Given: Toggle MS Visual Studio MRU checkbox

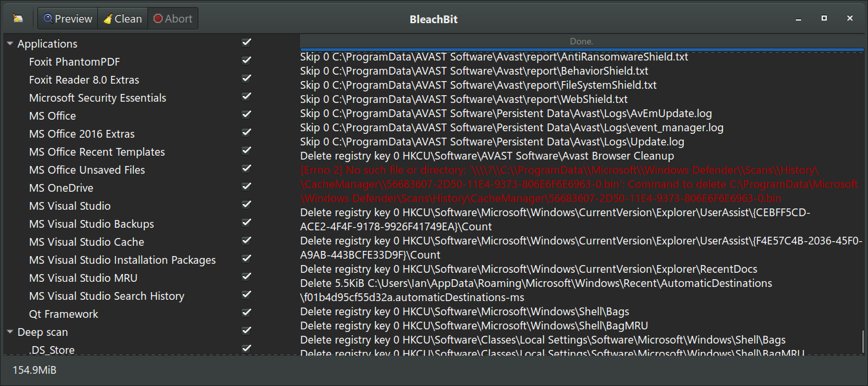Looking at the screenshot, I should pos(247,277).
